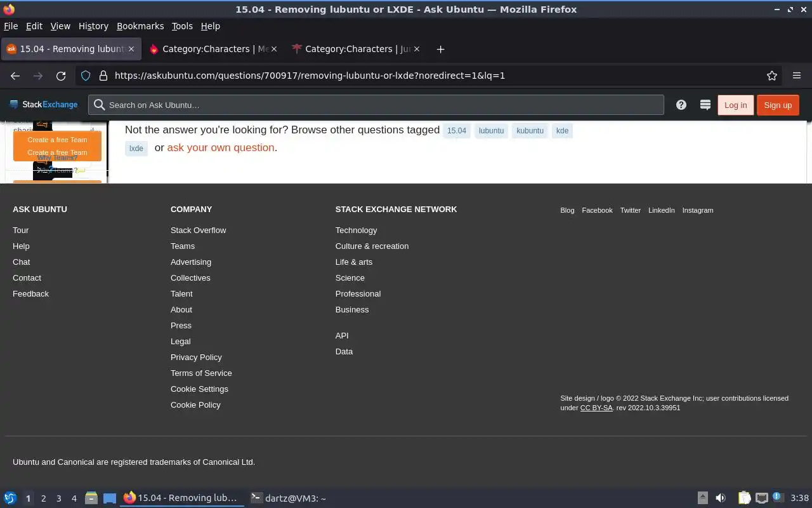Open the Chat footer link
The image size is (812, 508).
[21, 262]
